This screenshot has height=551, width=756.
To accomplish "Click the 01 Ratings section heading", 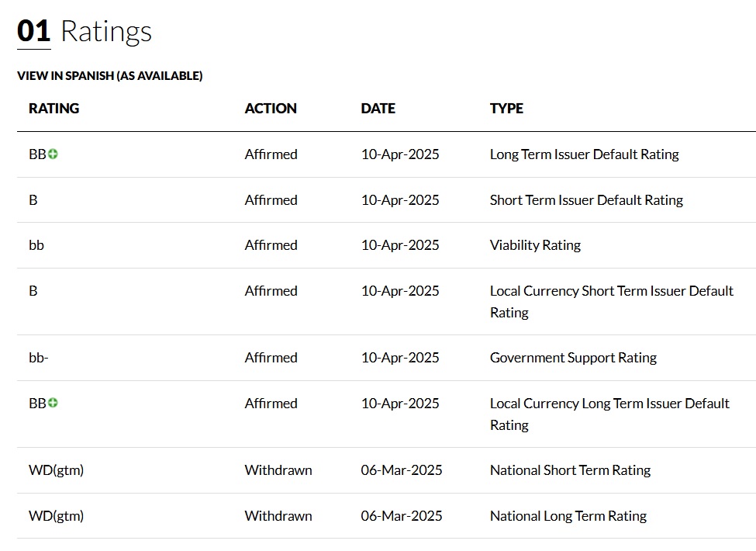I will point(85,32).
